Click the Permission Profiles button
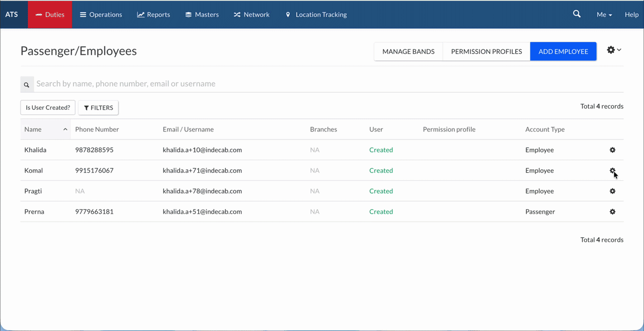 (x=487, y=51)
